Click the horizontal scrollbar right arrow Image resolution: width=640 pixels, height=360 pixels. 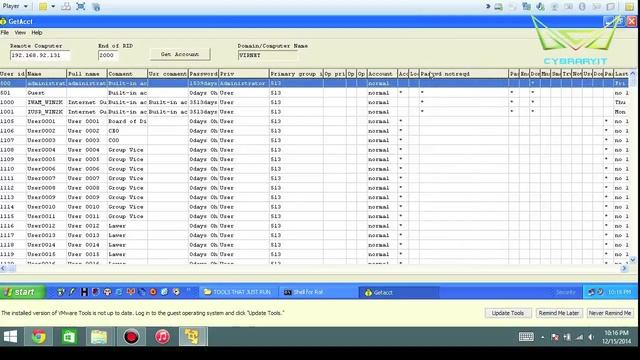coord(624,268)
